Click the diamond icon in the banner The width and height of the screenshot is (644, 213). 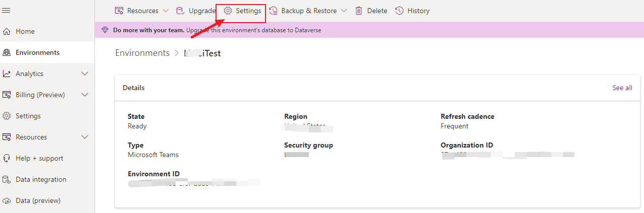pyautogui.click(x=105, y=30)
